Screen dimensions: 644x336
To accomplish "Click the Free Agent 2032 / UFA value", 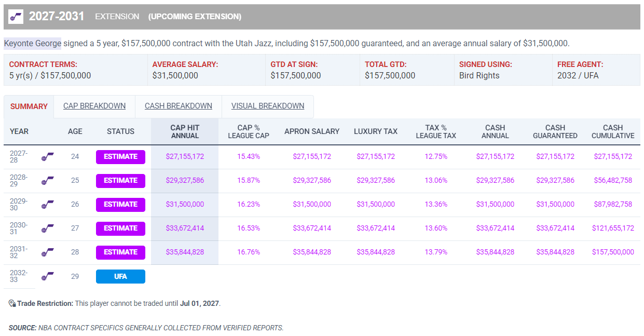I will coord(578,75).
